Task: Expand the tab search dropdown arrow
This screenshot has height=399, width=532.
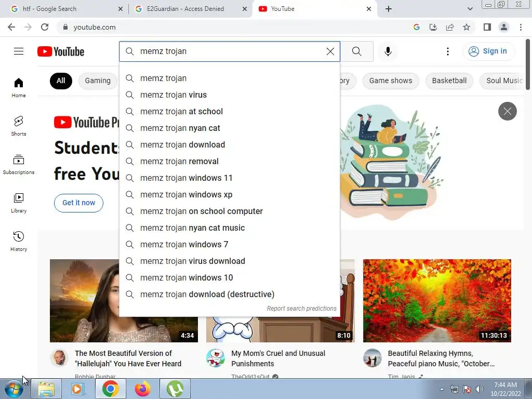Action: pos(470,9)
